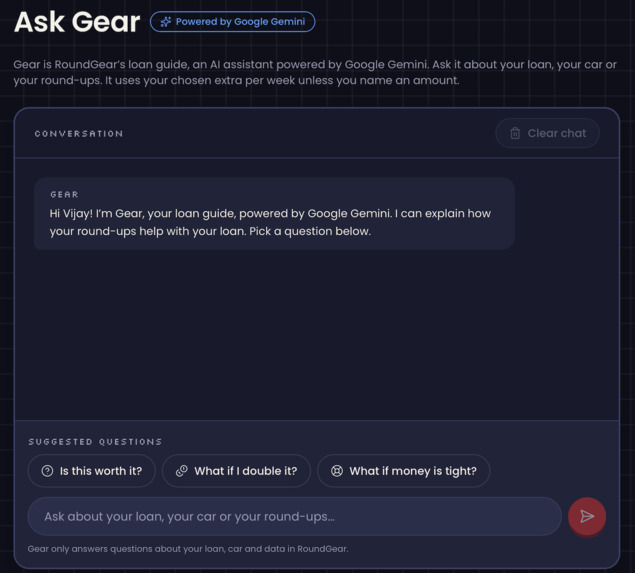This screenshot has height=573, width=635.
Task: Click the SUGGESTED QUESTIONS label
Action: [x=95, y=442]
